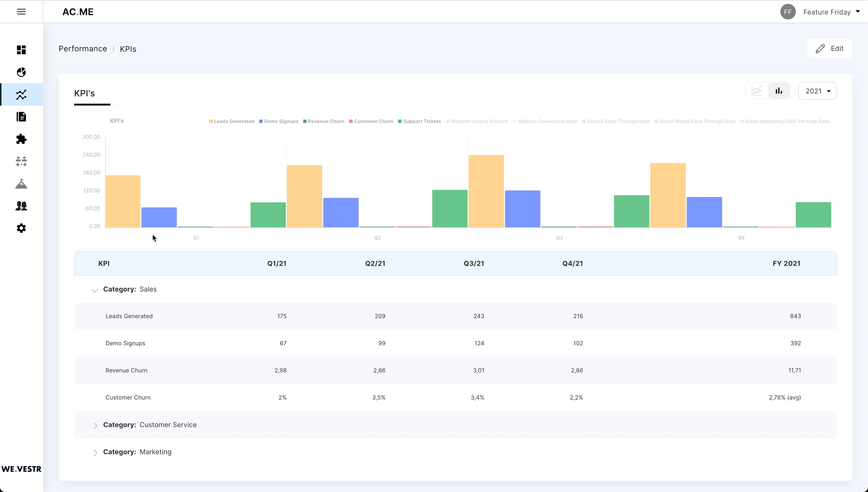Screen dimensions: 868x492
Task: Click the two-person stakeholders sidebar icon
Action: [21, 206]
